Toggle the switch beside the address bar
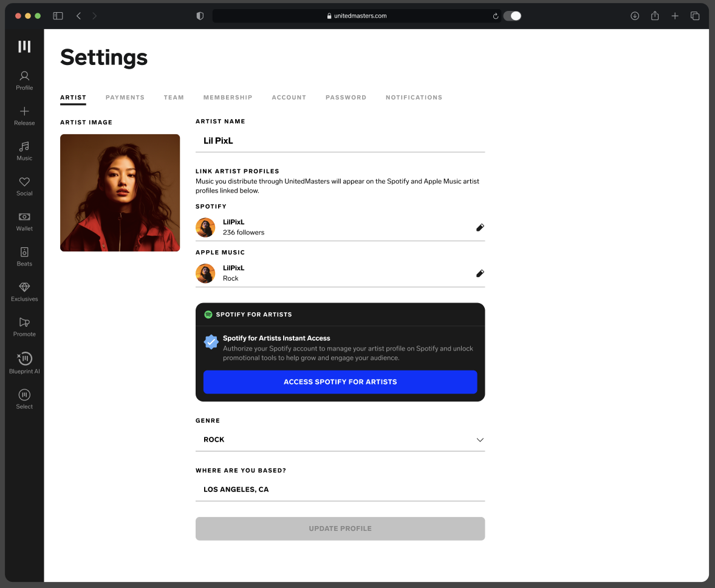The height and width of the screenshot is (588, 715). click(x=513, y=16)
